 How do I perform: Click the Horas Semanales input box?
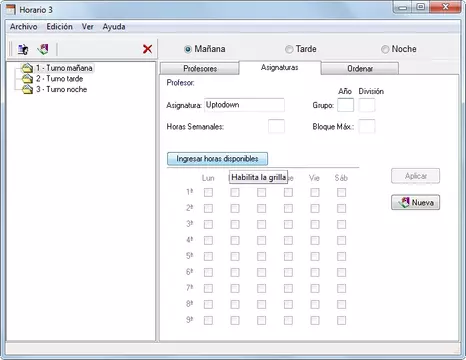tap(276, 126)
